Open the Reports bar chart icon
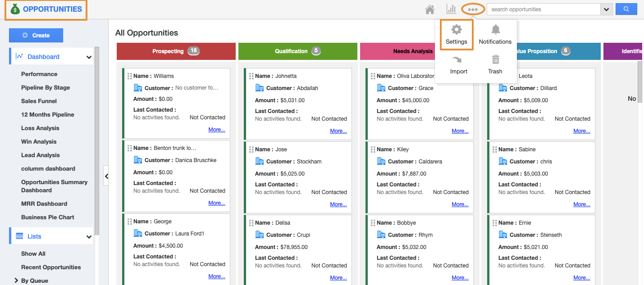This screenshot has height=285, width=644. pyautogui.click(x=451, y=9)
